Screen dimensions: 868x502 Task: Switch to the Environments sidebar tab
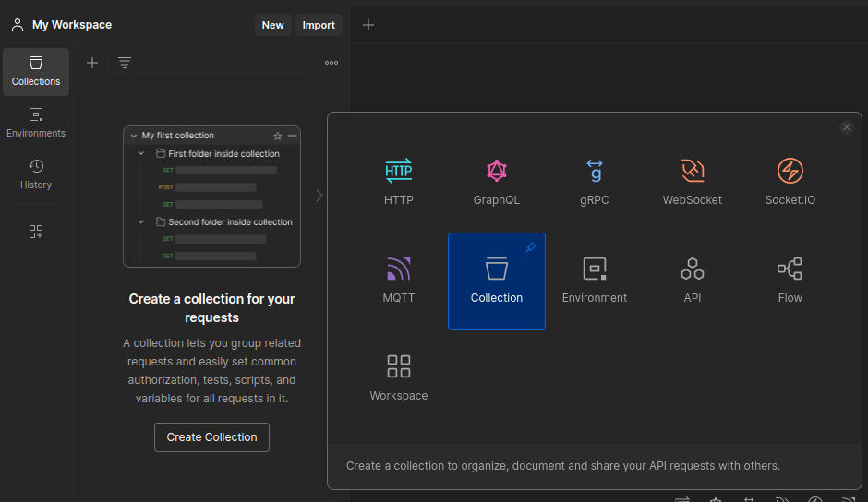click(x=36, y=123)
